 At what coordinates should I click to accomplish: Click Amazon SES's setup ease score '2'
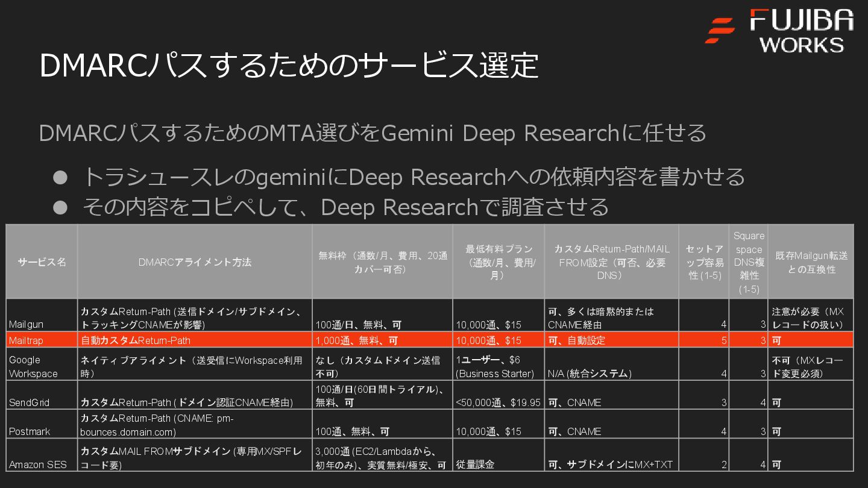coord(704,455)
